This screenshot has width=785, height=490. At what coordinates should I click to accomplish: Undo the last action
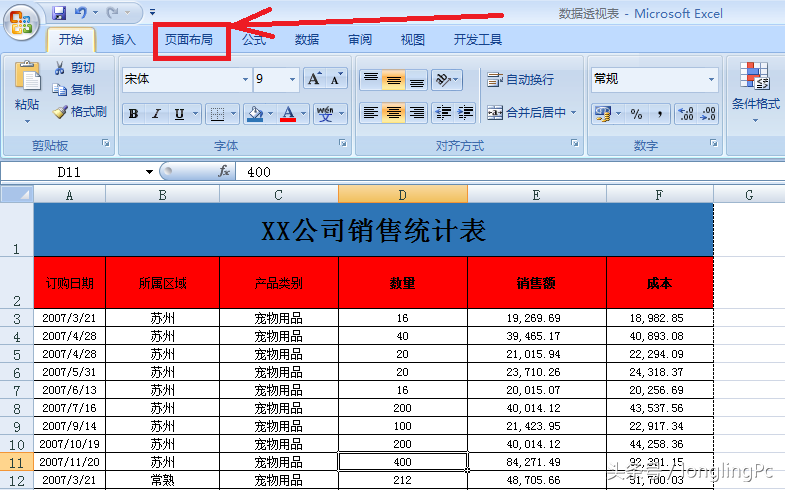80,13
